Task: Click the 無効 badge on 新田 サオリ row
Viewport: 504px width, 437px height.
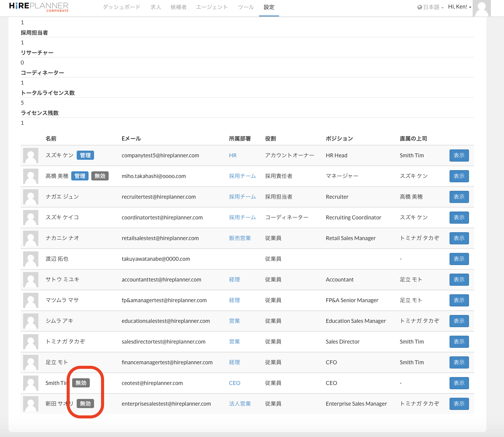Action: tap(85, 404)
